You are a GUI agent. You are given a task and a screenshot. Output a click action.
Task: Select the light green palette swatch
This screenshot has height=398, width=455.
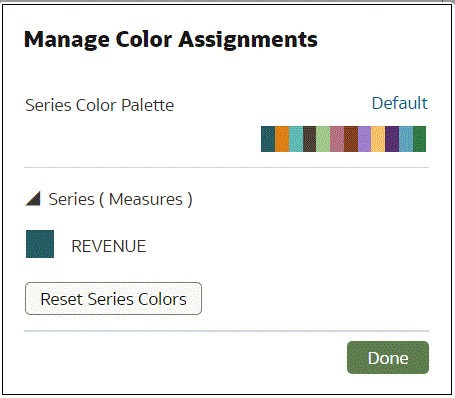323,139
